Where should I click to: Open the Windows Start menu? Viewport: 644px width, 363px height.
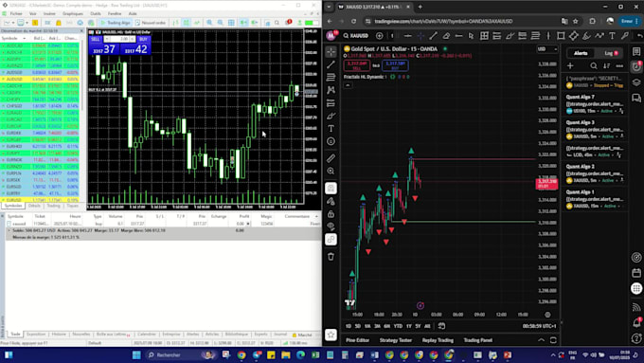coord(136,354)
